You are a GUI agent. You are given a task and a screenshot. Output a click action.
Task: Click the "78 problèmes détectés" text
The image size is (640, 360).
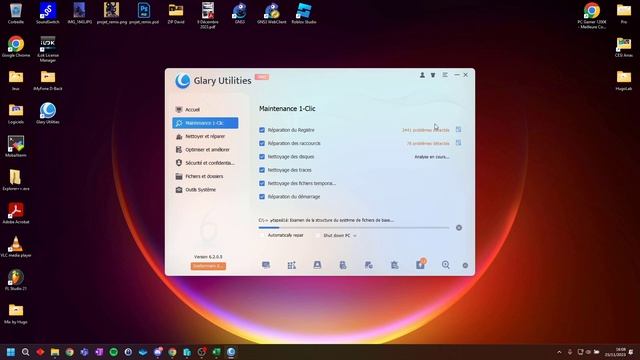pos(428,144)
